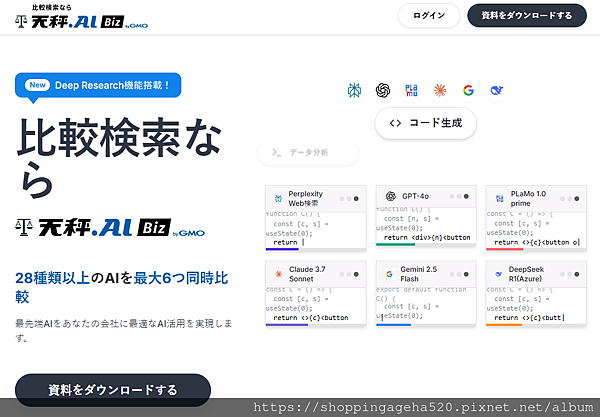Click the window dots on the Claude 3.7 Sonnet card
This screenshot has width=600, height=417.
349,274
